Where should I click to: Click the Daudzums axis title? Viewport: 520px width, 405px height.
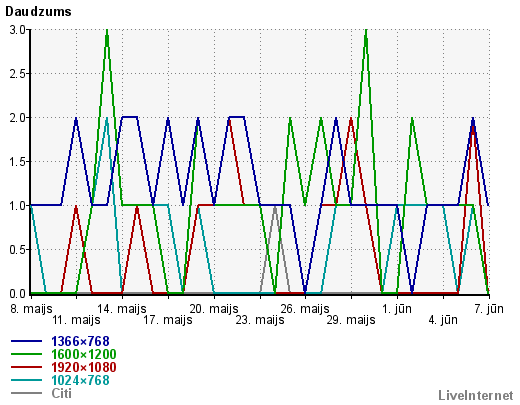pyautogui.click(x=38, y=12)
